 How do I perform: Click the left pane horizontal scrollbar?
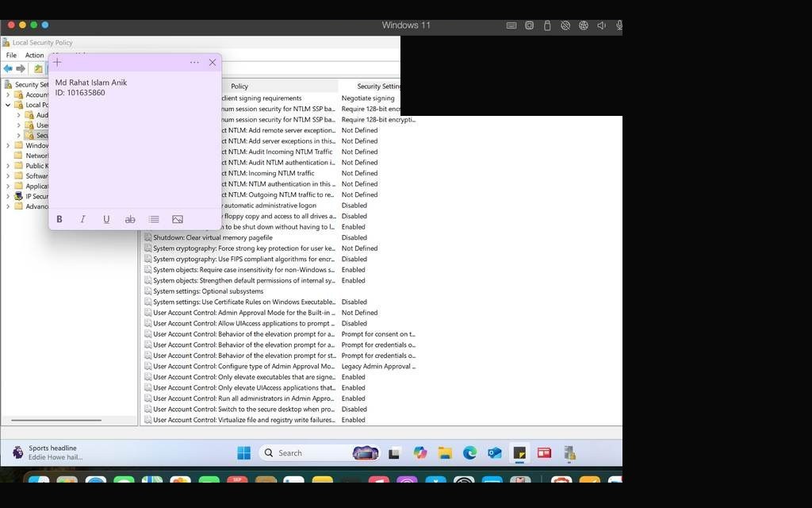[x=56, y=421]
